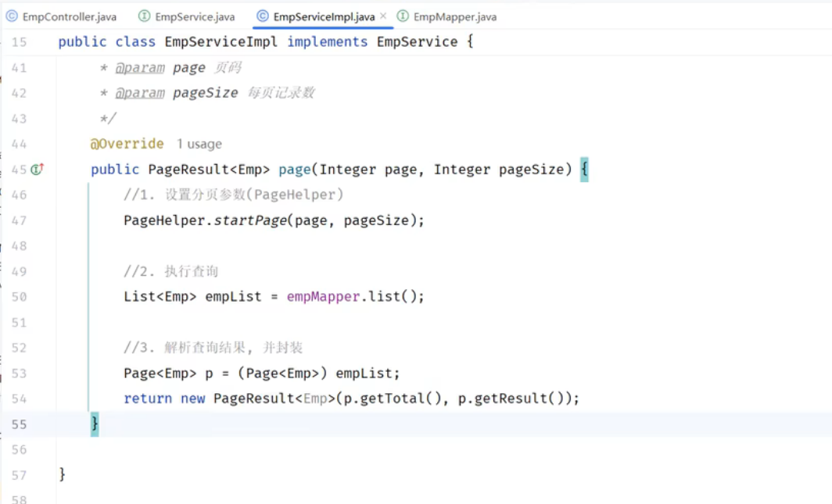Screen dimensions: 832x504
Task: Click the (Page<Emp>) cast on line 53
Action: 282,373
